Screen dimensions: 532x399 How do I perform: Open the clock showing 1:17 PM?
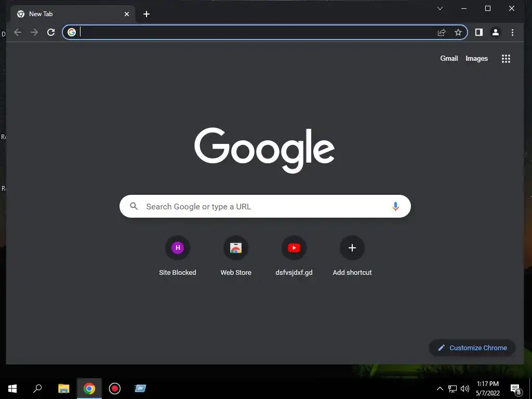[488, 389]
